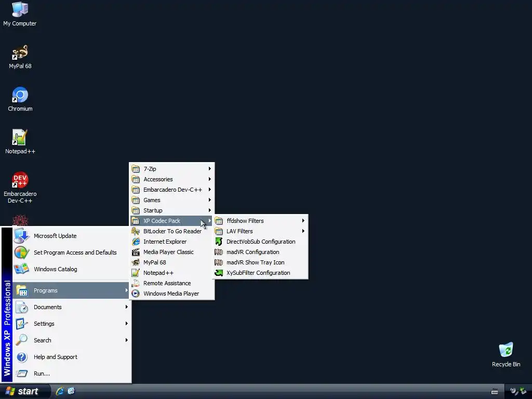Open the Run... dialog

click(x=71, y=374)
